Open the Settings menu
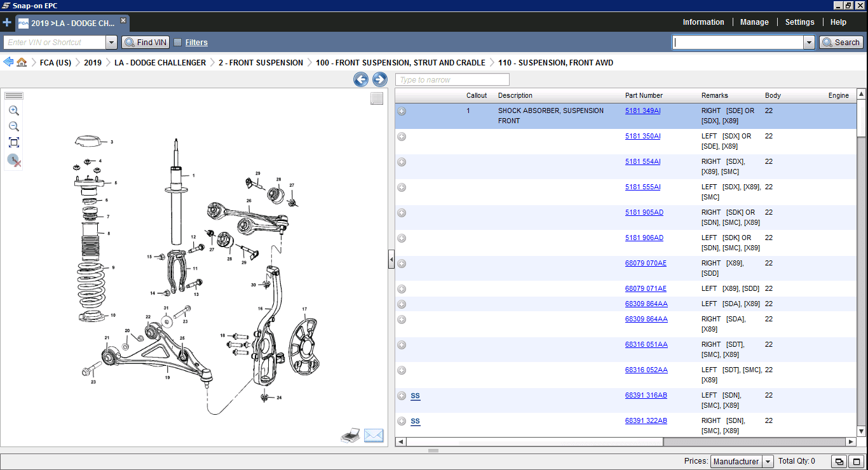Image resolution: width=868 pixels, height=470 pixels. click(799, 22)
